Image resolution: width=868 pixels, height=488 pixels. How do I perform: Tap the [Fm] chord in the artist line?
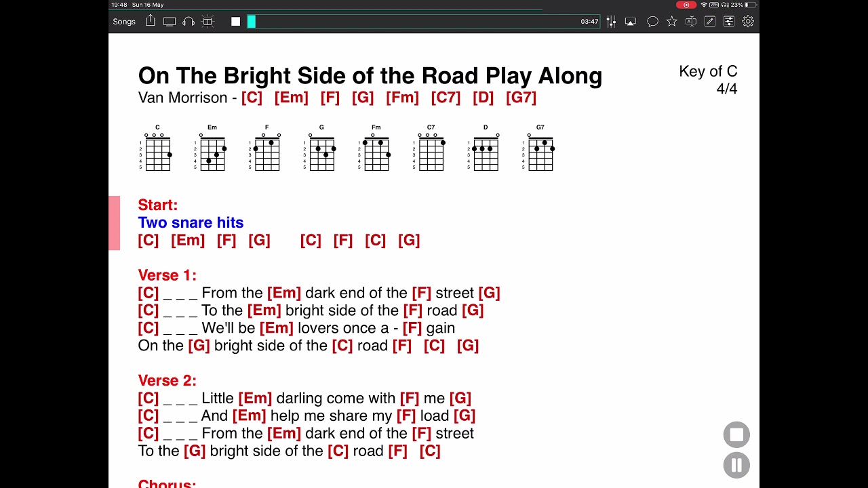point(402,98)
